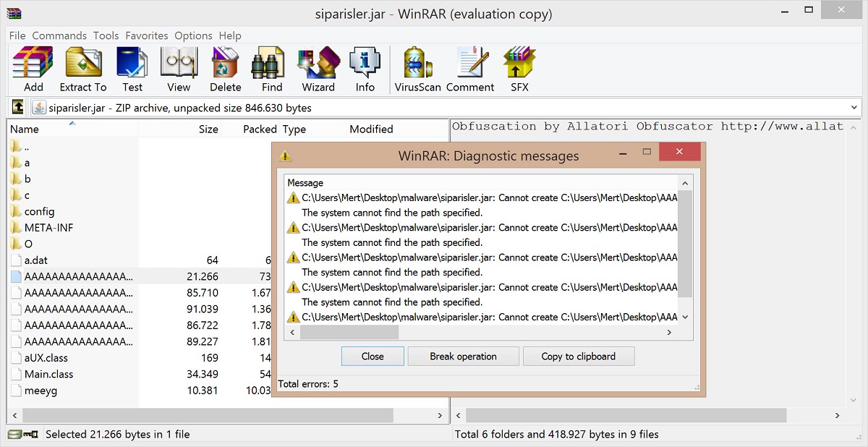Open the Options menu
The image size is (868, 447).
(x=193, y=35)
